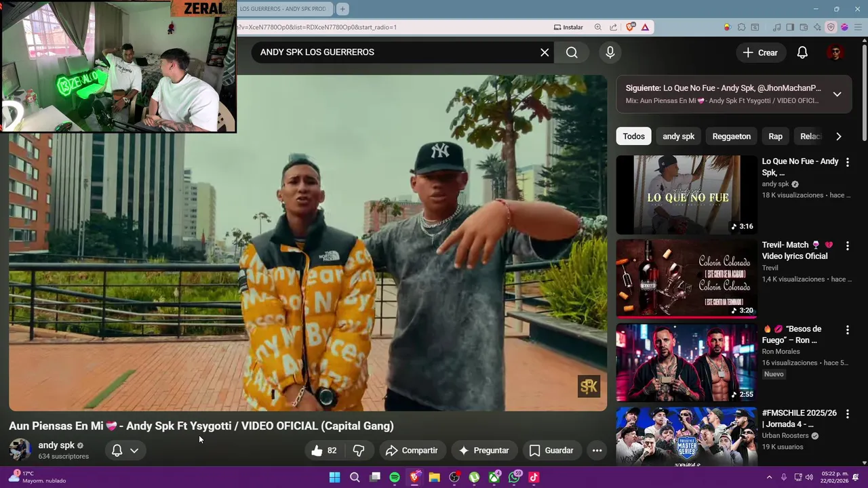Open the Urban Roosters channel link

tap(785, 435)
